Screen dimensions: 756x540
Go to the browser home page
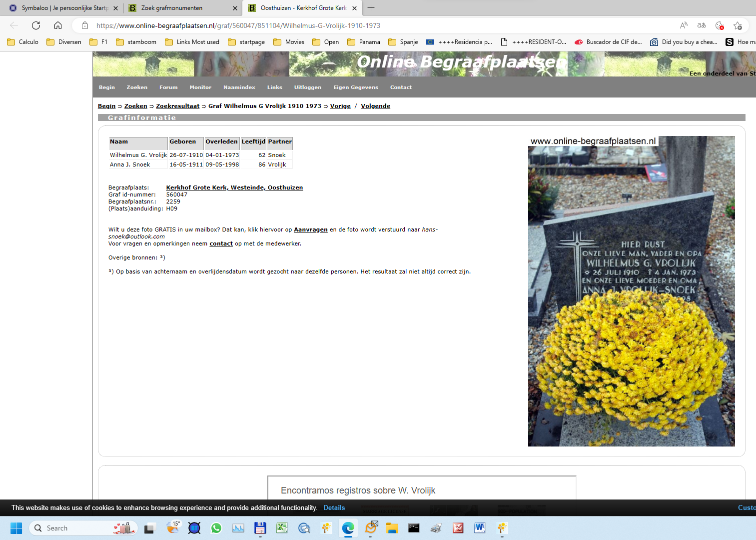[58, 25]
